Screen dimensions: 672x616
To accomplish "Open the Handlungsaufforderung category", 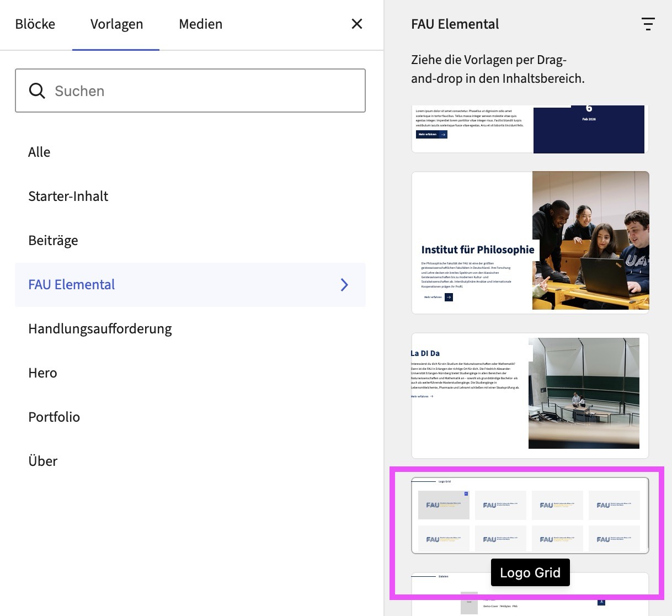I will 100,329.
